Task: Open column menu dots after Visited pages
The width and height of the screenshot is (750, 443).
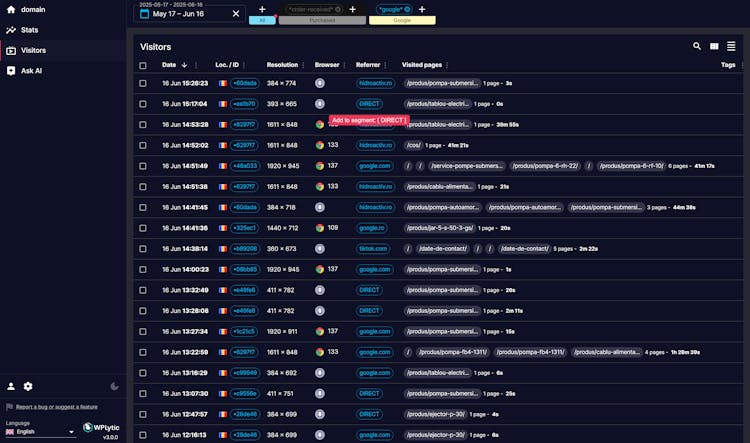Action: coord(447,65)
